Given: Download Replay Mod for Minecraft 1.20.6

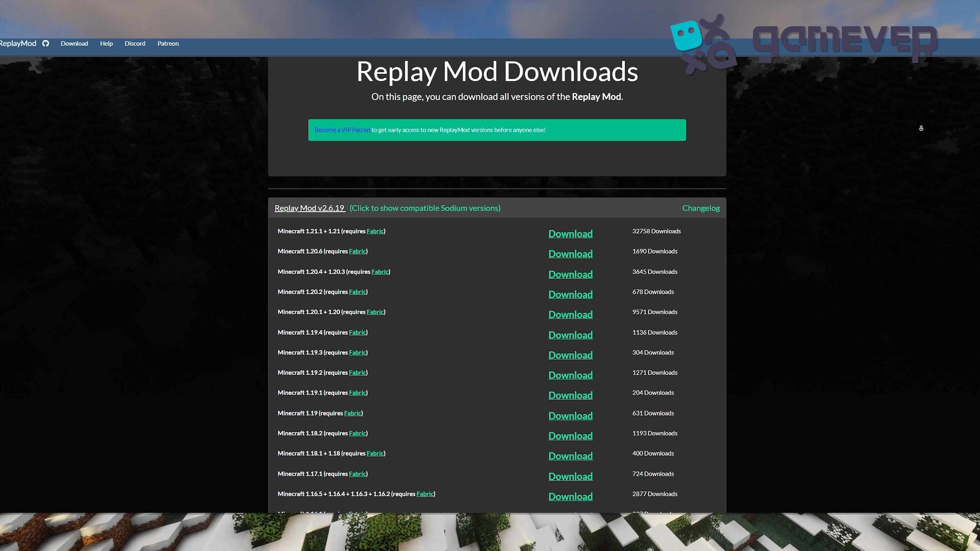Looking at the screenshot, I should pos(570,254).
